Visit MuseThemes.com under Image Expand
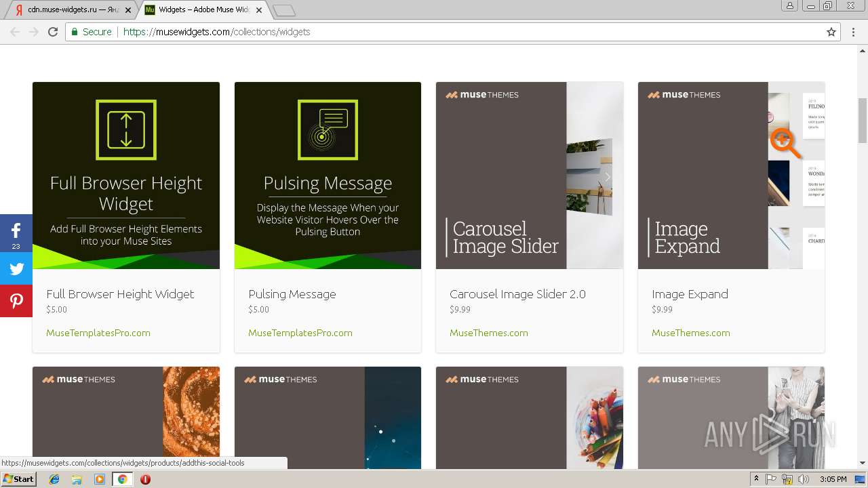 click(x=691, y=333)
